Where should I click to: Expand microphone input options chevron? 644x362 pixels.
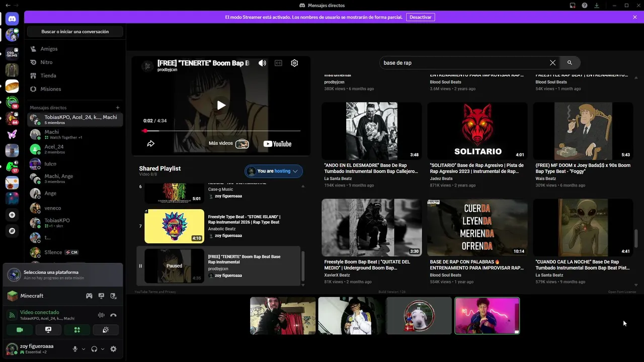84,349
